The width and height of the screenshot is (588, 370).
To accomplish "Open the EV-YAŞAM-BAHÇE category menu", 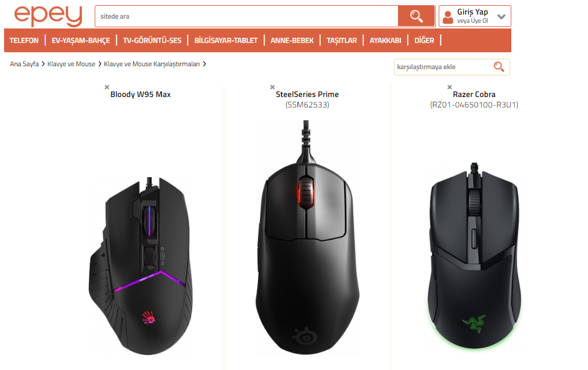I will click(81, 41).
